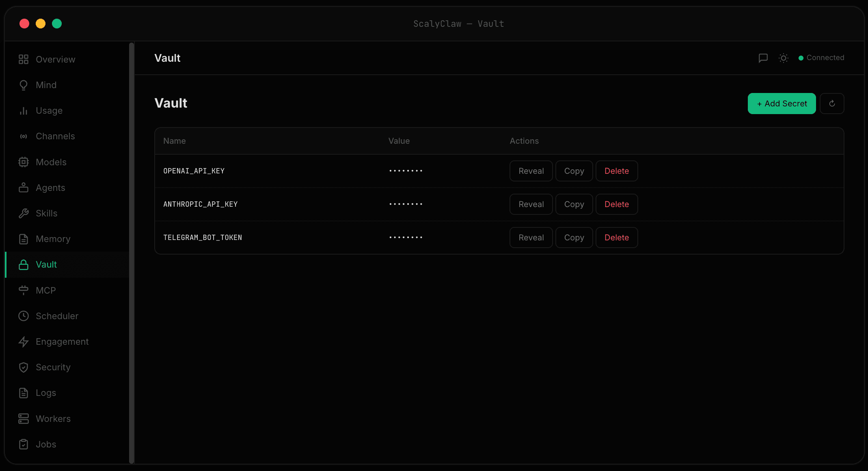
Task: Switch to the Overview section
Action: 55,59
